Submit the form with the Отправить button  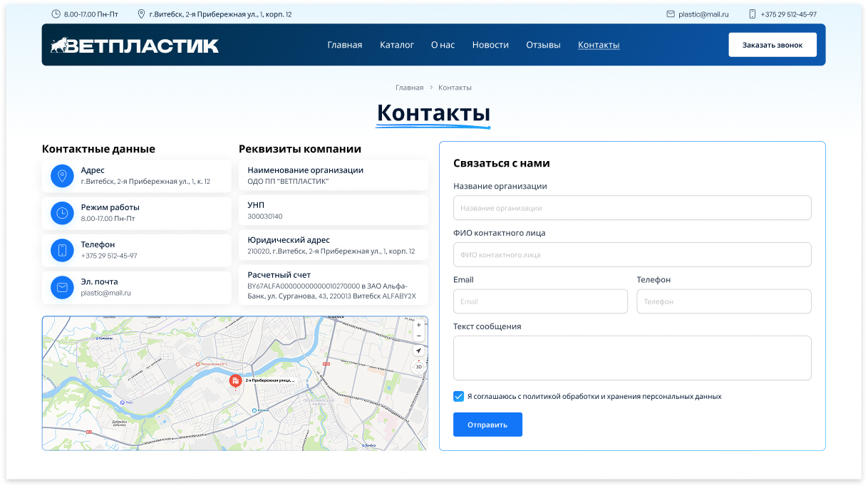coord(487,424)
